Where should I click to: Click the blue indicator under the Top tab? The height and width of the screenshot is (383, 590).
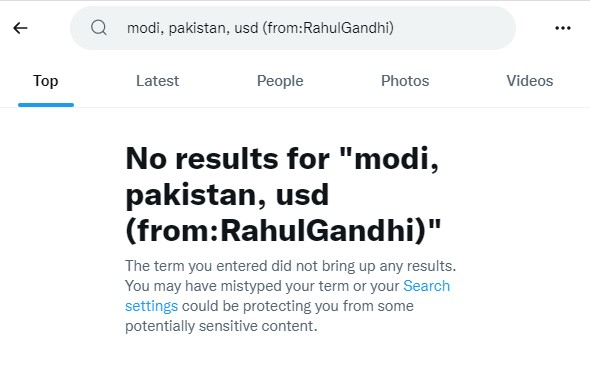(46, 105)
